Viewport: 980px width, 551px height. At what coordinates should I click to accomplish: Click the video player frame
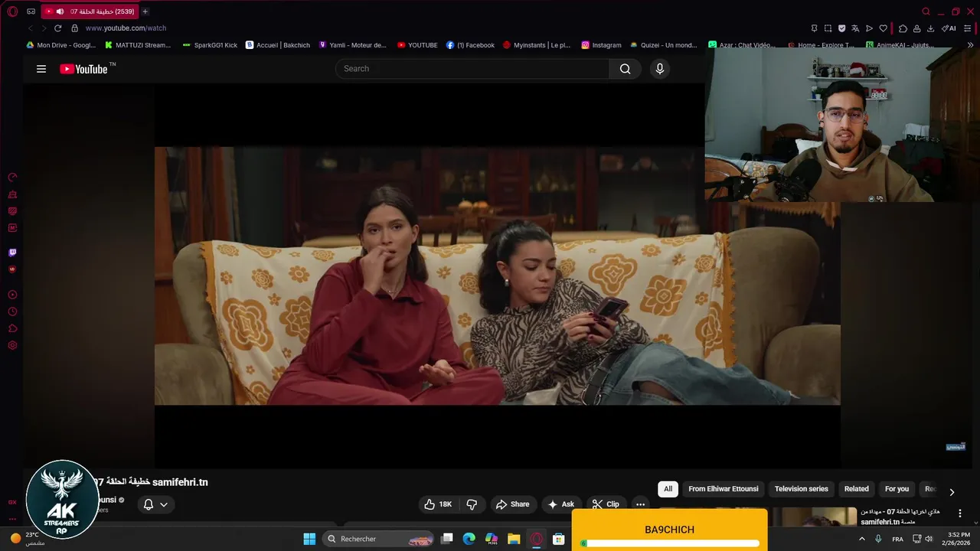point(497,275)
